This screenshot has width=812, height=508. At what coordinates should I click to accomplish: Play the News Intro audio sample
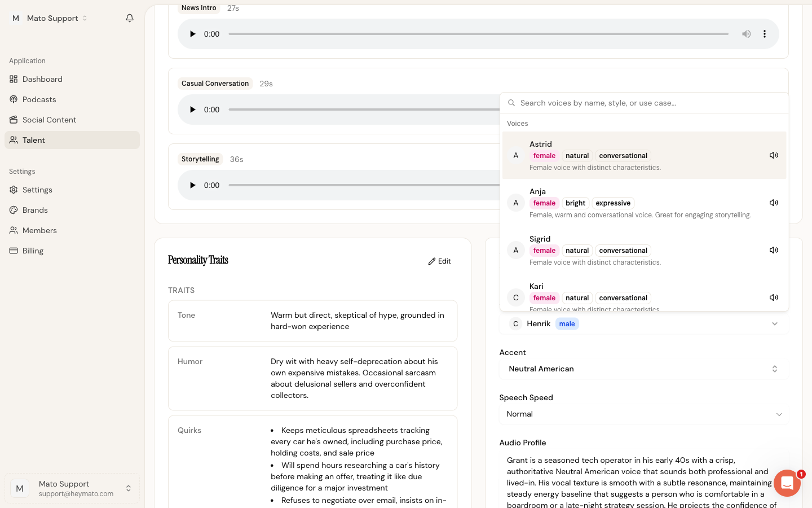pyautogui.click(x=192, y=34)
